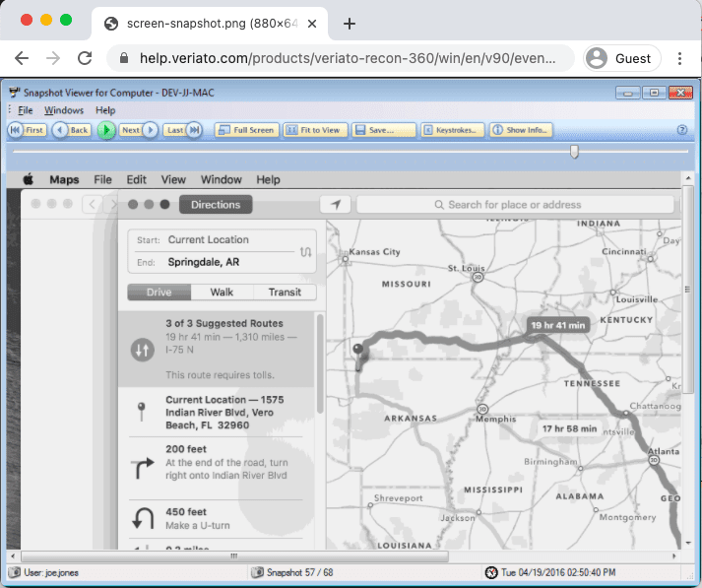Click Atlanta on the map

click(664, 451)
